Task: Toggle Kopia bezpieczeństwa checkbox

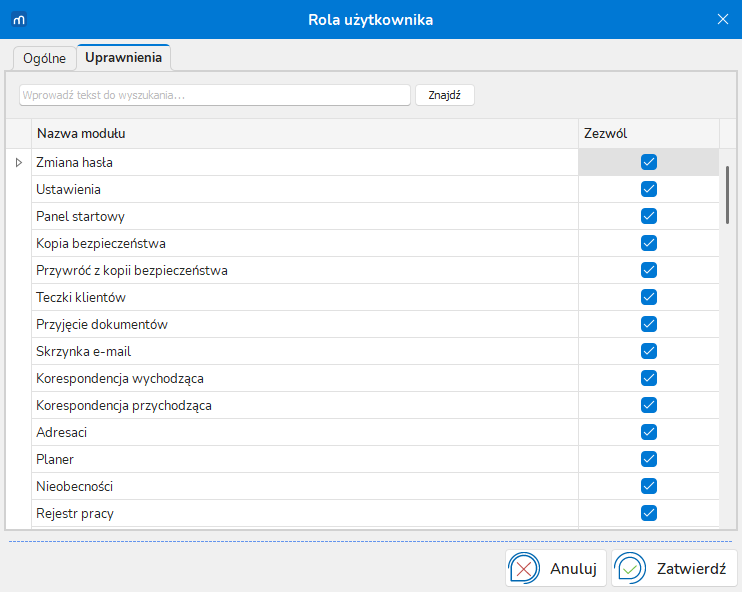Action: pyautogui.click(x=649, y=243)
